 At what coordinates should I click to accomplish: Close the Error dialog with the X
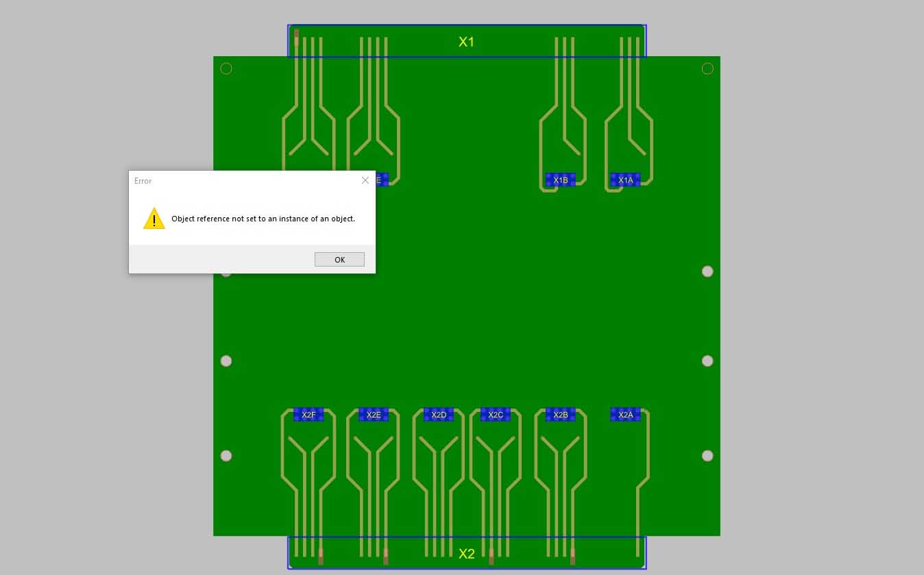[365, 180]
